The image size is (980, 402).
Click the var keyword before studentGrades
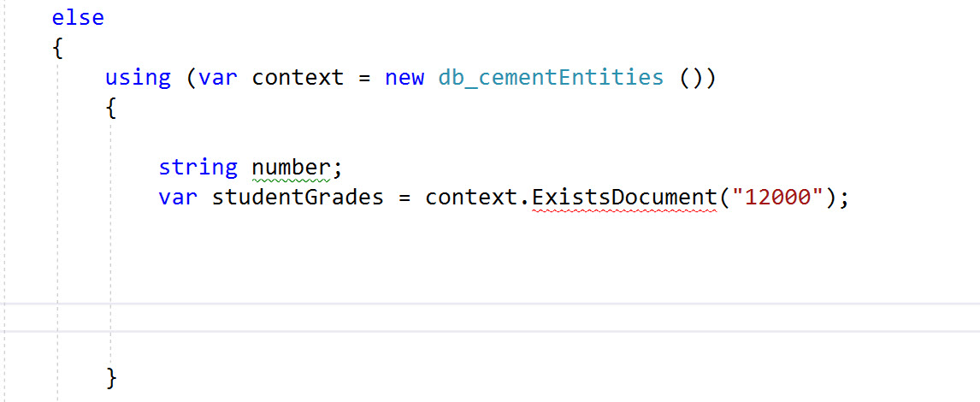tap(178, 198)
